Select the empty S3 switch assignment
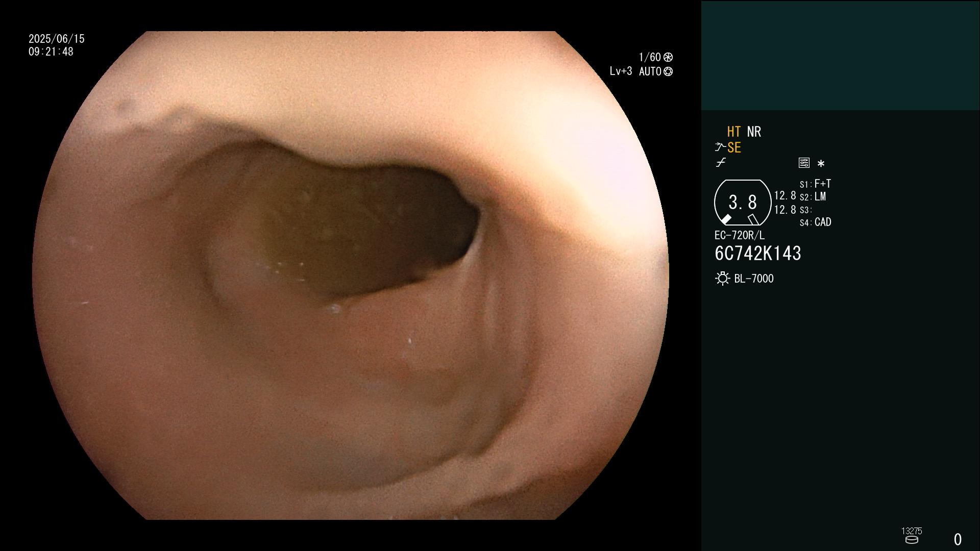 click(805, 210)
